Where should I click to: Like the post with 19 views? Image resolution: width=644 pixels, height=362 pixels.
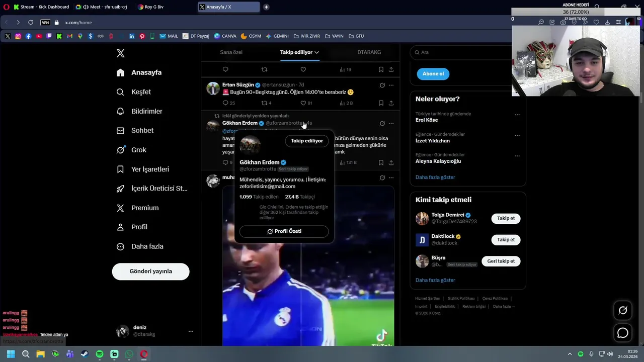pyautogui.click(x=303, y=69)
